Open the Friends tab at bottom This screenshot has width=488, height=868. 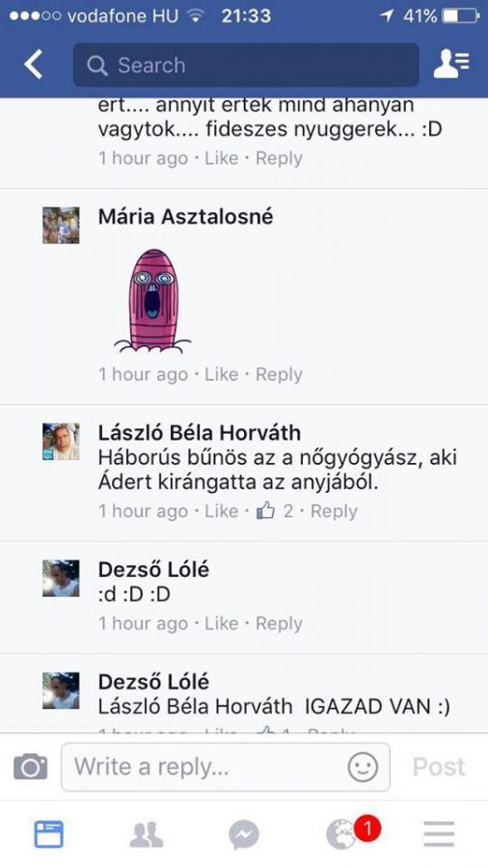coord(146,834)
